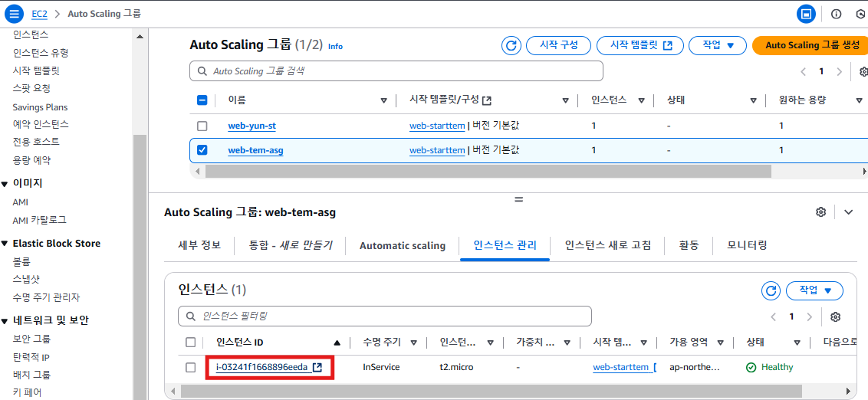
Task: Open the web-yun-st group link
Action: (x=252, y=126)
